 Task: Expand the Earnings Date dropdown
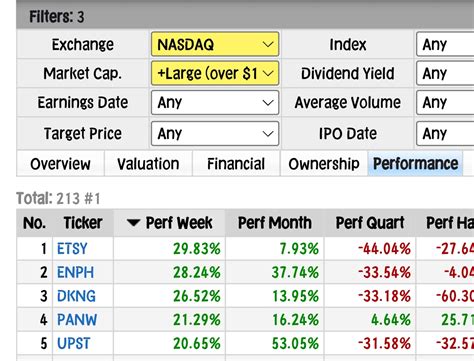(x=215, y=102)
